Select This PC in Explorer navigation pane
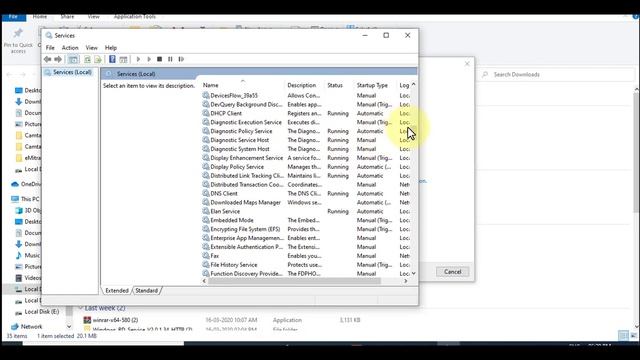 tap(30, 199)
